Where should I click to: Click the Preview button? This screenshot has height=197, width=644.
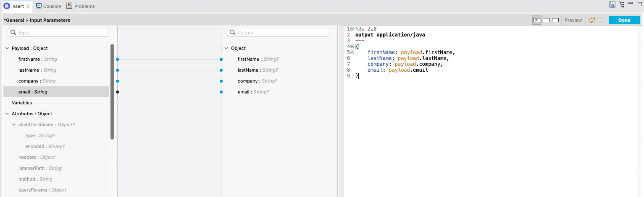click(573, 20)
